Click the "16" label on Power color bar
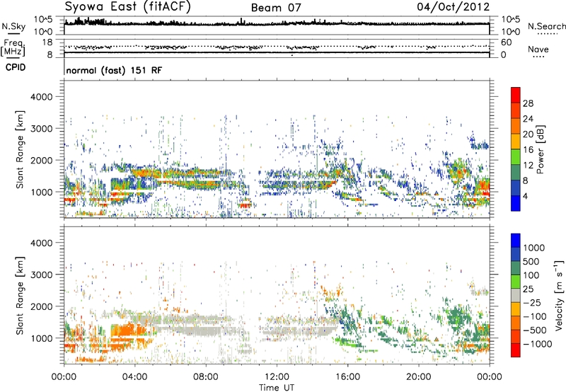The width and height of the screenshot is (566, 392). [x=528, y=150]
